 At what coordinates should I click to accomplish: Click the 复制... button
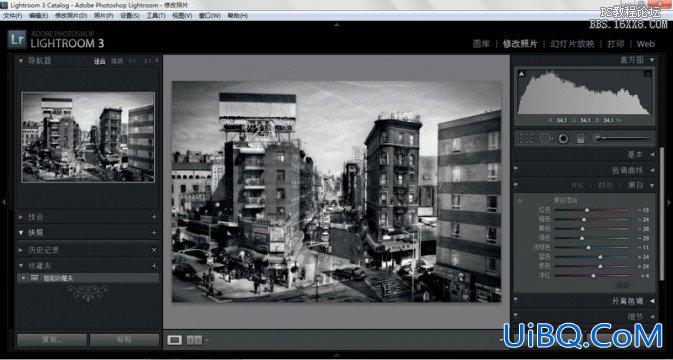click(x=52, y=340)
